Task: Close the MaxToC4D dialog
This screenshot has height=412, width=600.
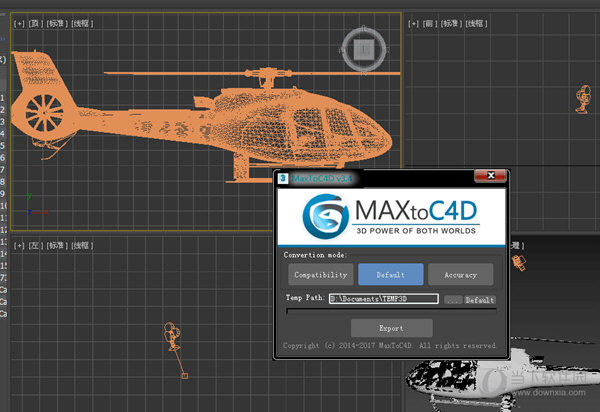Action: coord(490,176)
